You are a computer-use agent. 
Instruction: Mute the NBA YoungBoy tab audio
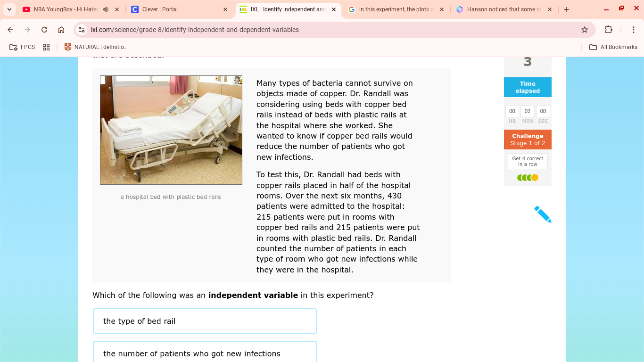(106, 9)
